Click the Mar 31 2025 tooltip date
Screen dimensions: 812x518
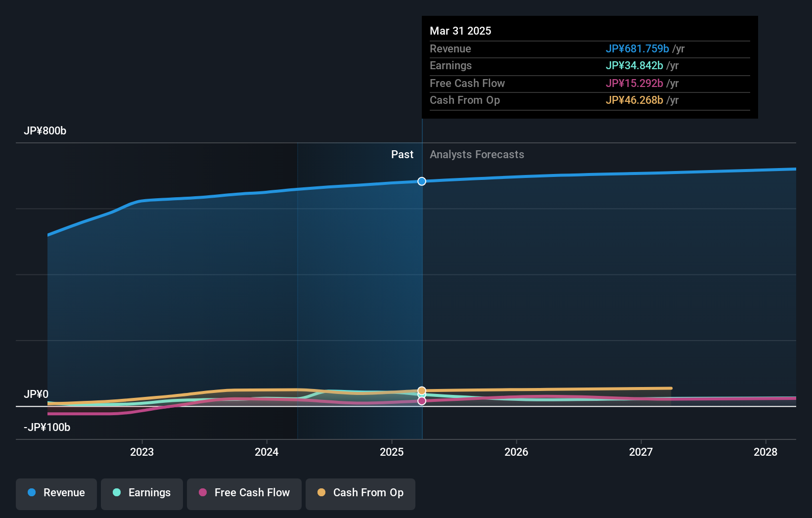coord(460,31)
